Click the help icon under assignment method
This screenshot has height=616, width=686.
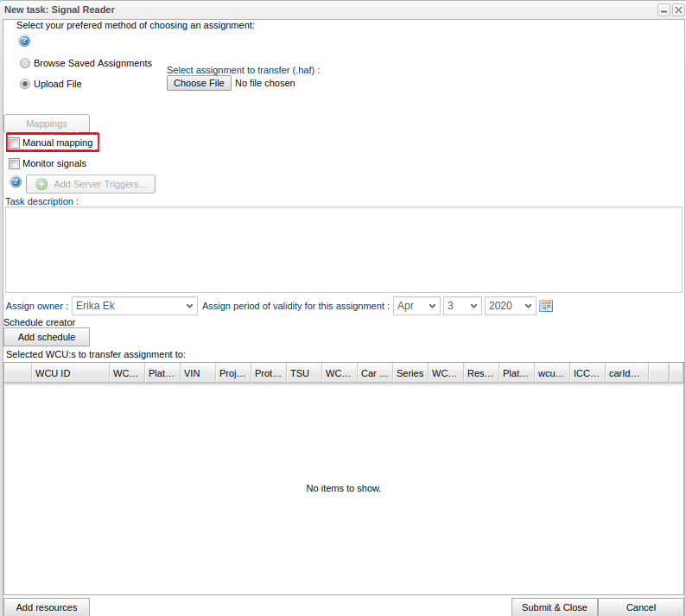(x=24, y=41)
